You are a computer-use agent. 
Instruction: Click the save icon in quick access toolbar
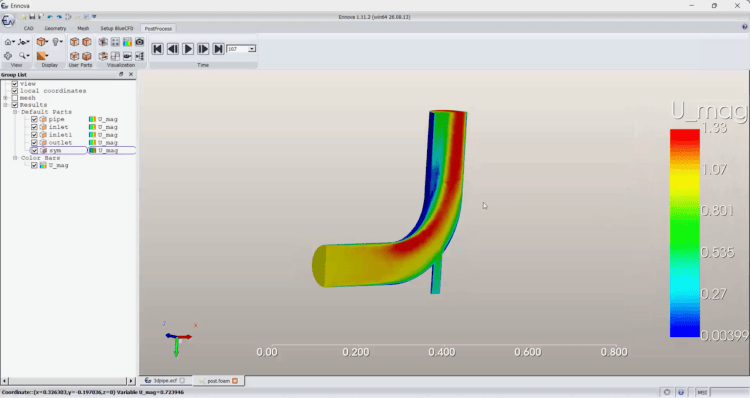[32, 17]
